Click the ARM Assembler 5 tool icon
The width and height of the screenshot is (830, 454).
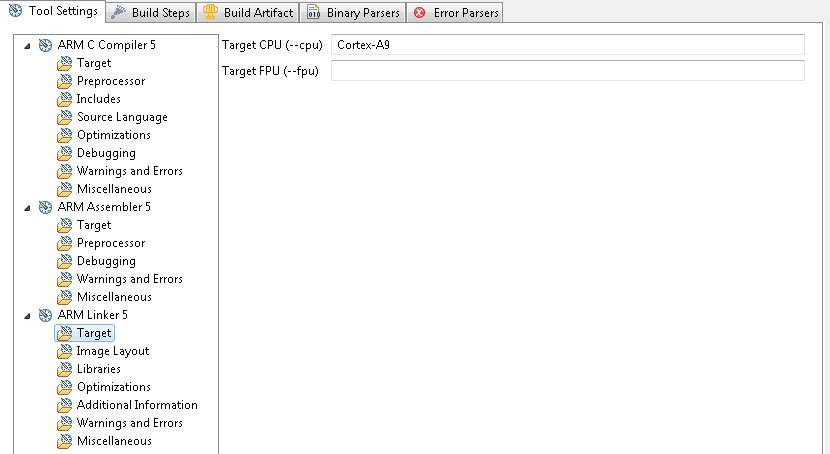46,207
